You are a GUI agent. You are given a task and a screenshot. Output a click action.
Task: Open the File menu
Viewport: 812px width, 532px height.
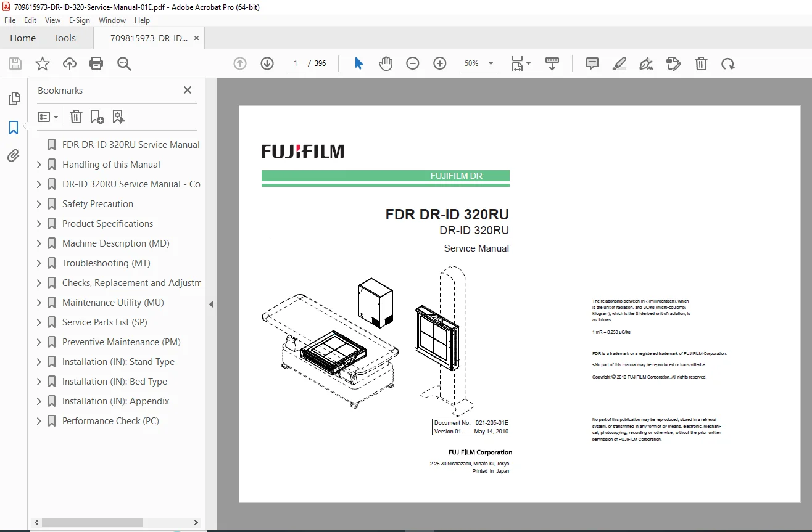pyautogui.click(x=10, y=20)
